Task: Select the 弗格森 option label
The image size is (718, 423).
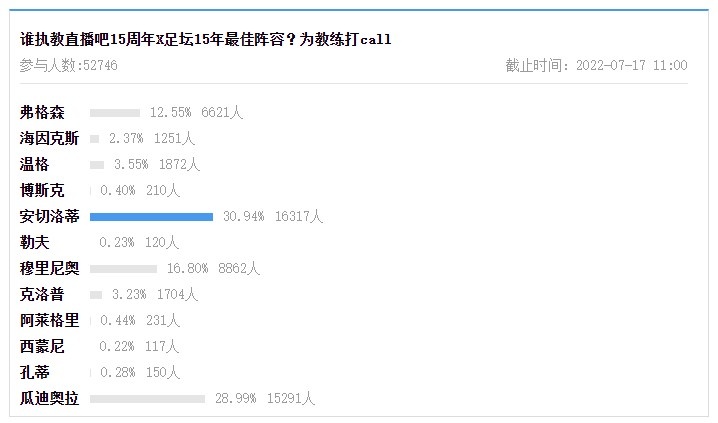Action: click(x=42, y=112)
